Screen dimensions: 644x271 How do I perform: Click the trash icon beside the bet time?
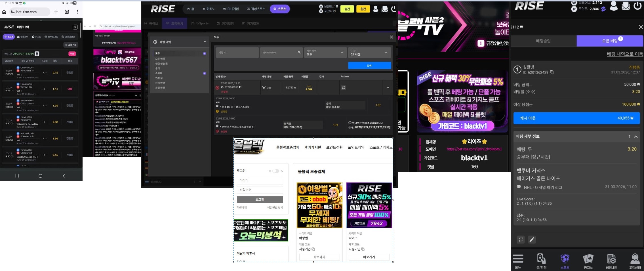(x=37, y=54)
